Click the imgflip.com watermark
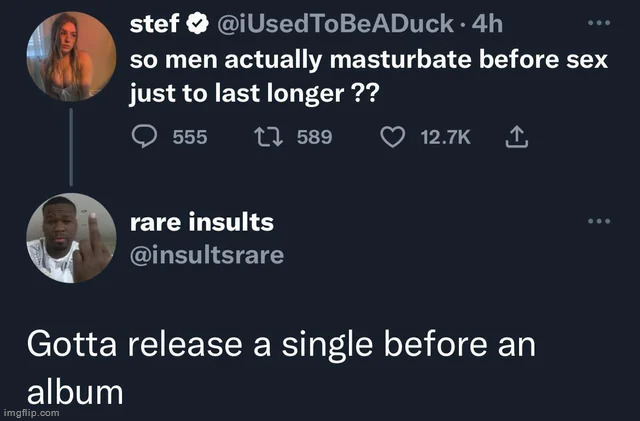The width and height of the screenshot is (640, 421). pyautogui.click(x=31, y=413)
